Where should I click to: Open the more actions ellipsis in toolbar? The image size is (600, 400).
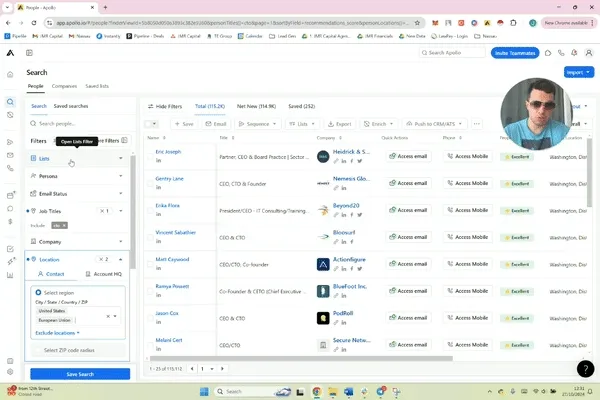(476, 124)
